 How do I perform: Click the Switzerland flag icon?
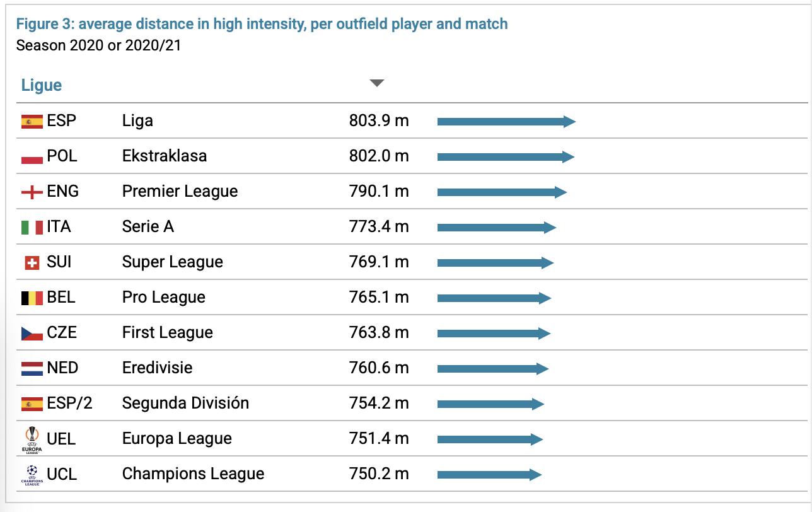(x=32, y=262)
